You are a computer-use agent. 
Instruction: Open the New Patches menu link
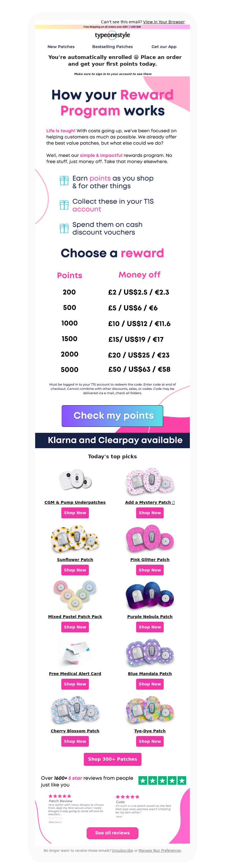tap(61, 47)
